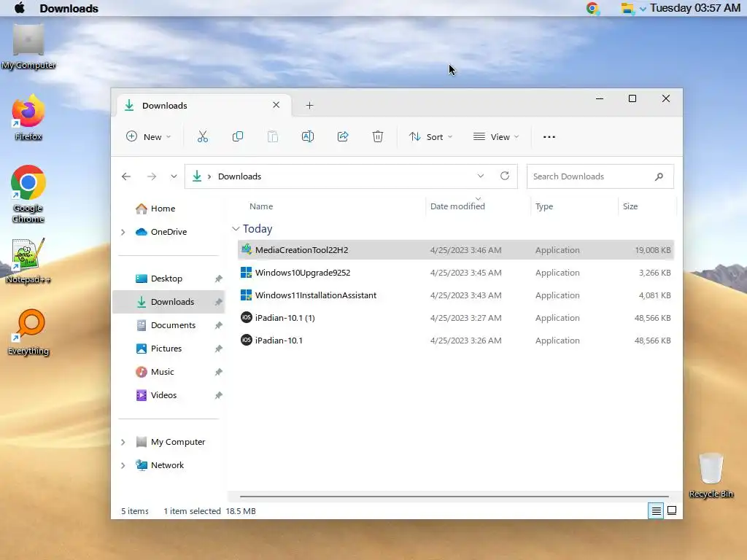Unpin Downloads using its pin icon
Image resolution: width=747 pixels, height=560 pixels.
[x=218, y=302]
